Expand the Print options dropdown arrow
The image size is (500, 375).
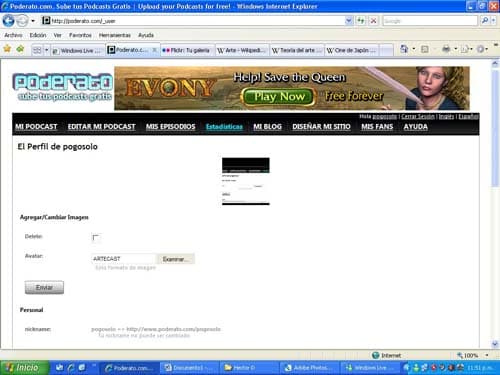[455, 49]
